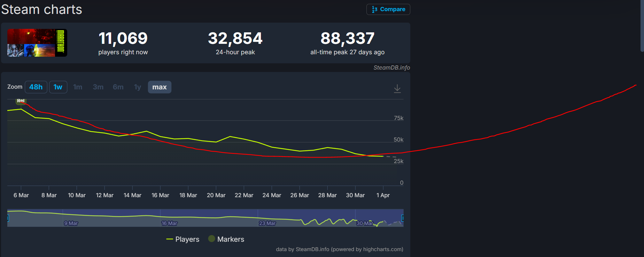The height and width of the screenshot is (257, 644).
Task: Click the "30 Mar" x-axis label
Action: point(355,195)
